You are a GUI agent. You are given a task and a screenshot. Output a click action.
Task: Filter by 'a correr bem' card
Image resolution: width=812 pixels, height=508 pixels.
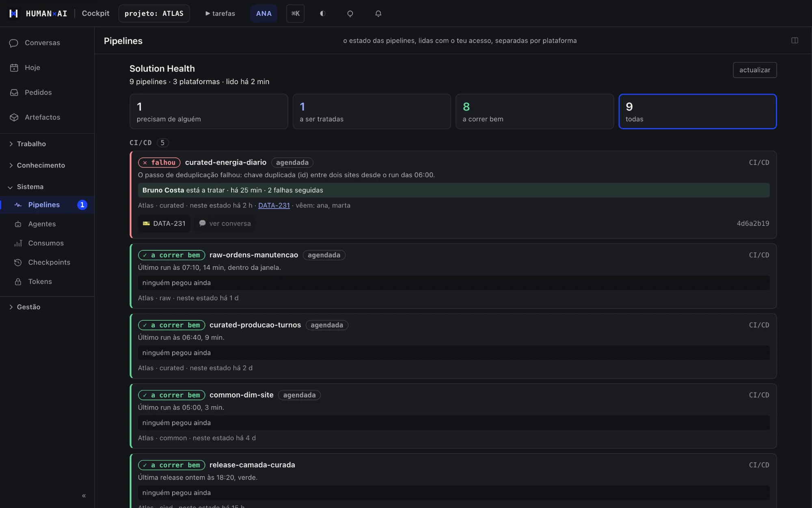535,111
